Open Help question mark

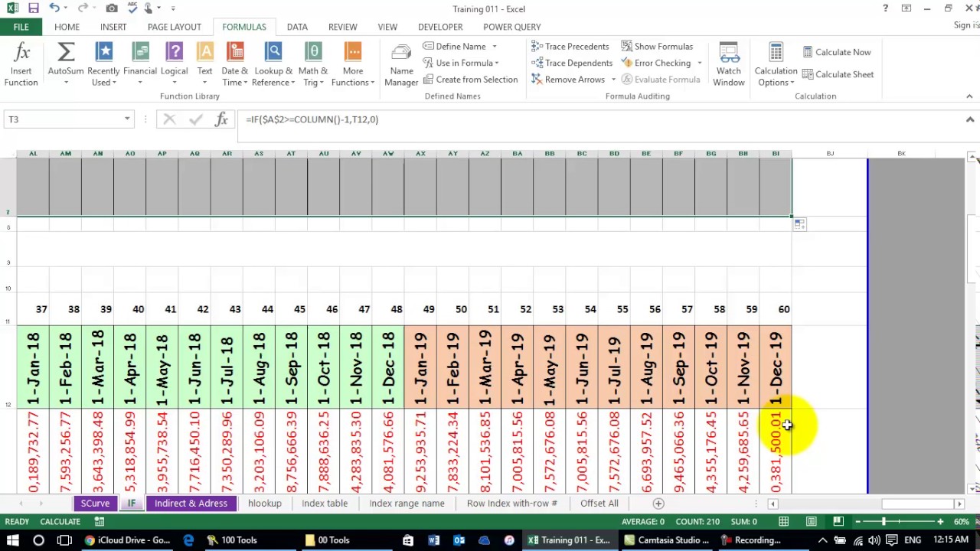885,8
